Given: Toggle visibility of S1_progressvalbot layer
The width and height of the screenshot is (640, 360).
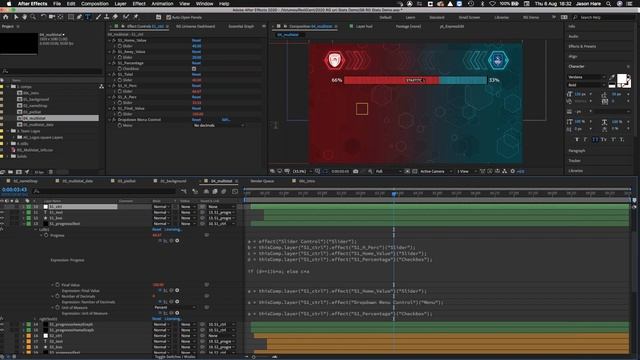Looking at the screenshot, I should (2, 224).
